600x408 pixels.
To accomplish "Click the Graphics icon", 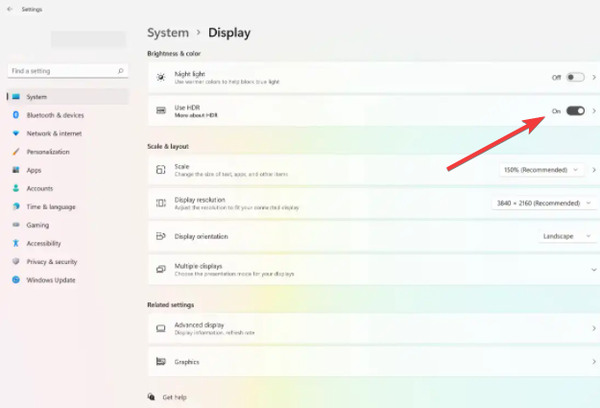I will pyautogui.click(x=161, y=361).
